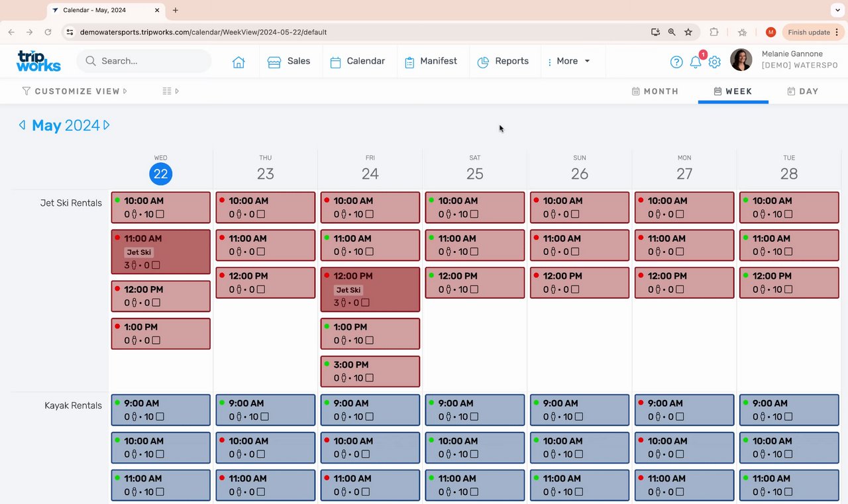Screen dimensions: 848x504
Task: Open the More dropdown menu
Action: [569, 61]
